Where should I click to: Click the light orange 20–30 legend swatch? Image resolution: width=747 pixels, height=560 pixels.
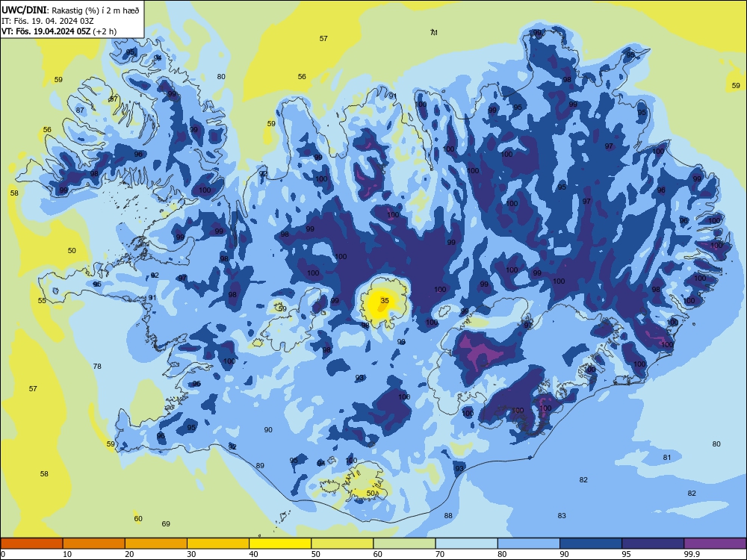click(x=156, y=544)
